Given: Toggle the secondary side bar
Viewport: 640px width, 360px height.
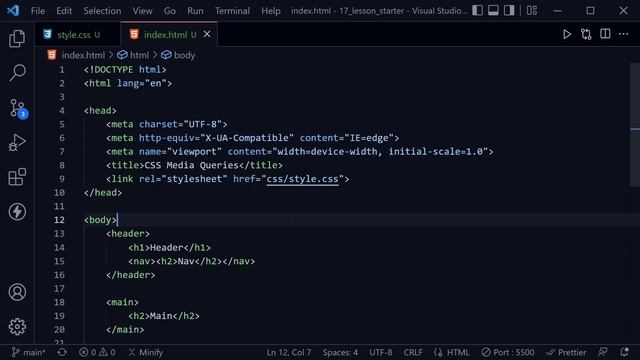Looking at the screenshot, I should [509, 10].
